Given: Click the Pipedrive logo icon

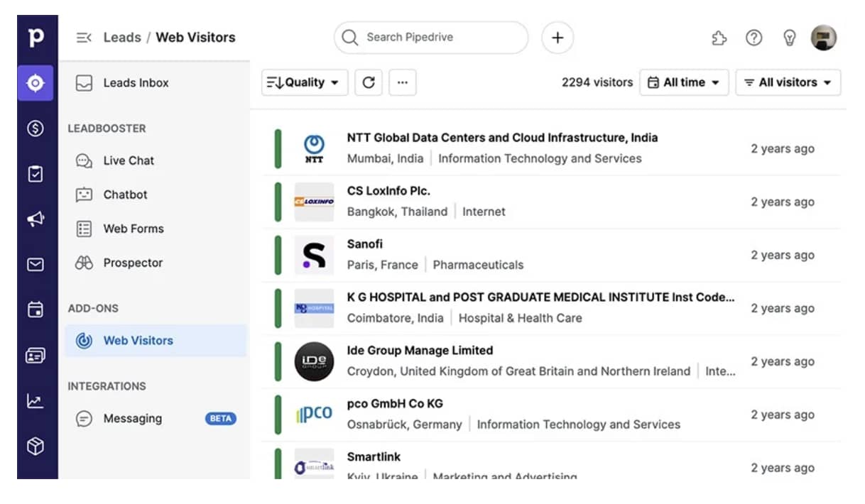Looking at the screenshot, I should (36, 37).
